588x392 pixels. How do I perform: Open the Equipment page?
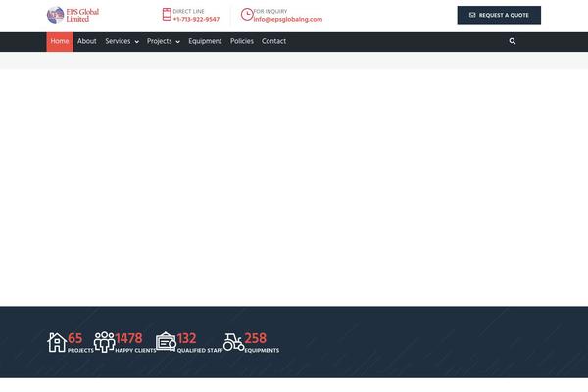click(205, 41)
